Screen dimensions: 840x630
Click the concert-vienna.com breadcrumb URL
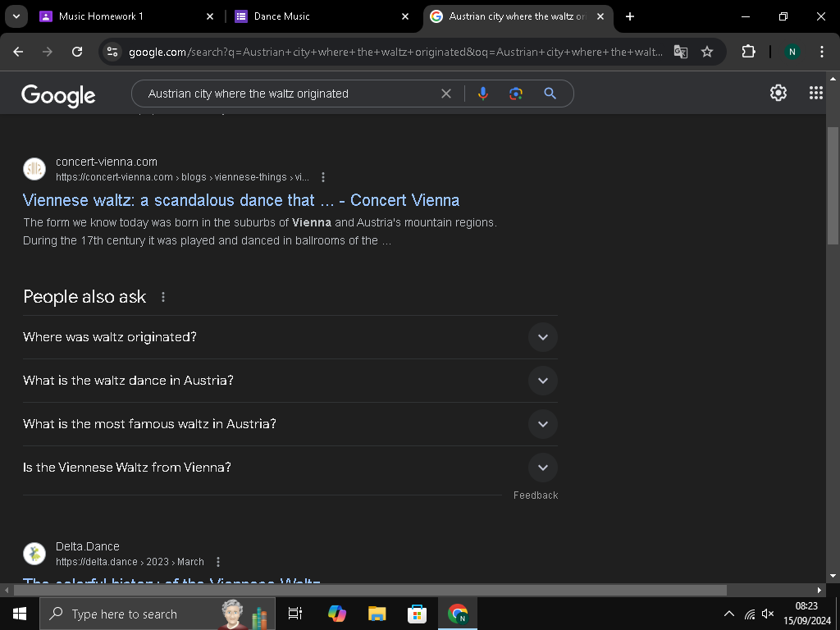coord(182,177)
